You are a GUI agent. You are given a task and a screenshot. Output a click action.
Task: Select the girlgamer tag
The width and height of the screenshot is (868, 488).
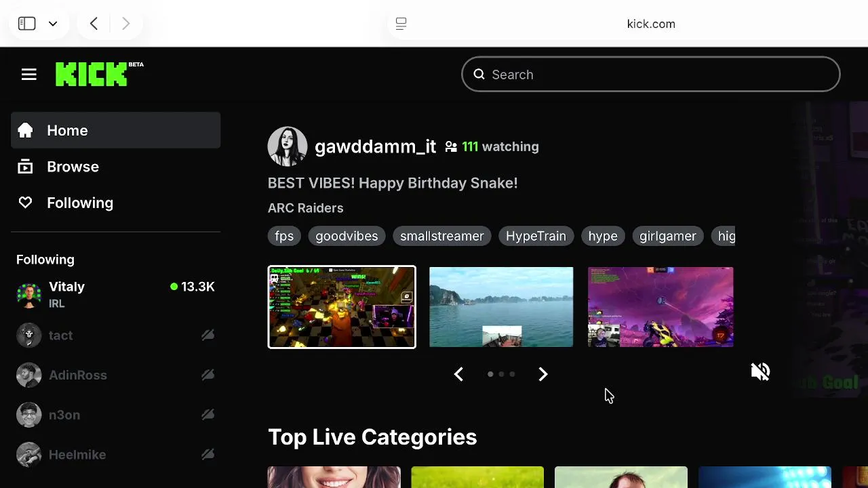click(x=668, y=236)
